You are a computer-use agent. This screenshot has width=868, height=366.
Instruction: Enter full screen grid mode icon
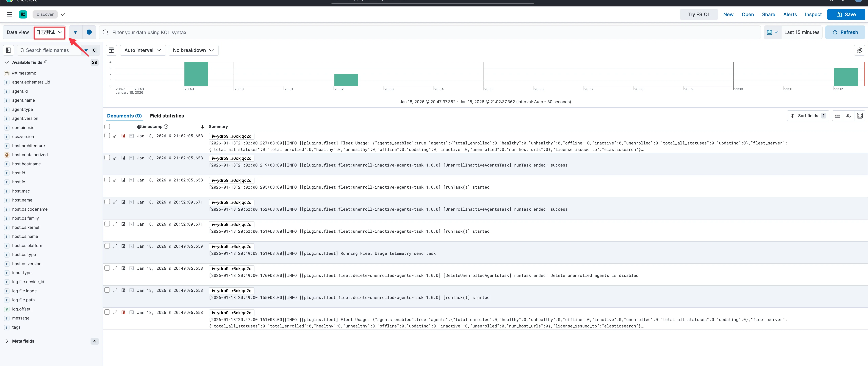[860, 116]
